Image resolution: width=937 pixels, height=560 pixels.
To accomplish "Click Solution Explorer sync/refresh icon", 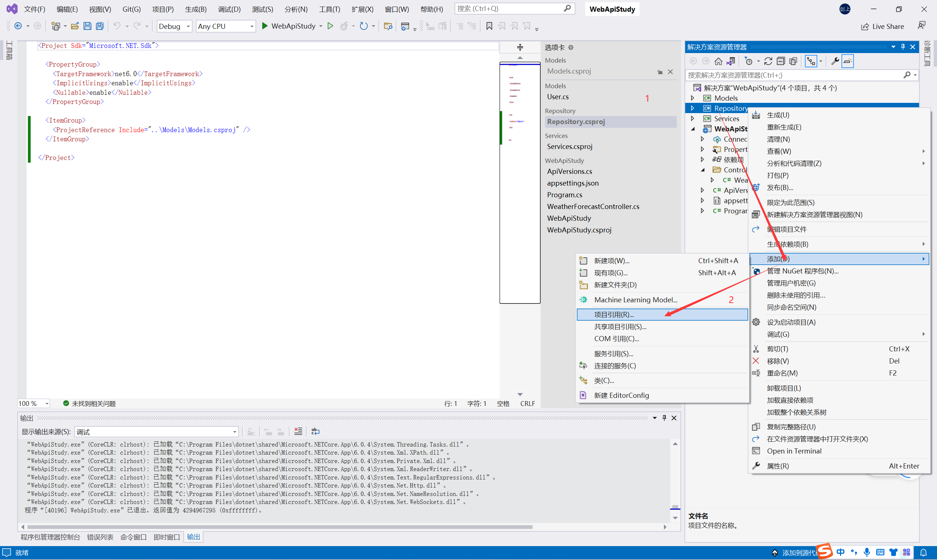I will (768, 61).
